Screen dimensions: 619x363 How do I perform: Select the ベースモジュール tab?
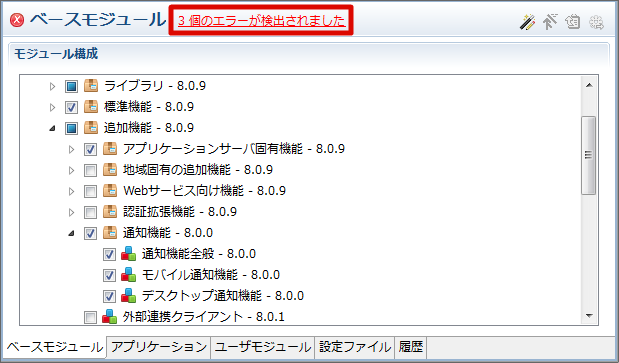pos(55,347)
